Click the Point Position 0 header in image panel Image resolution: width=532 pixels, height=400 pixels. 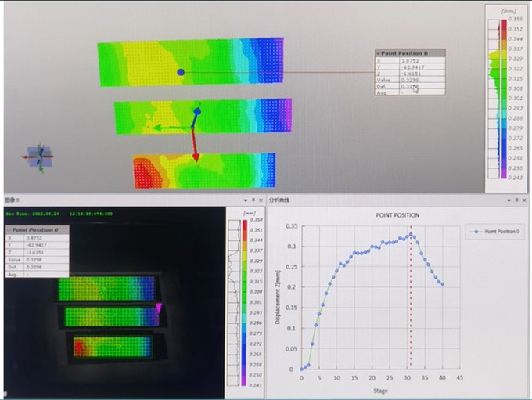36,230
